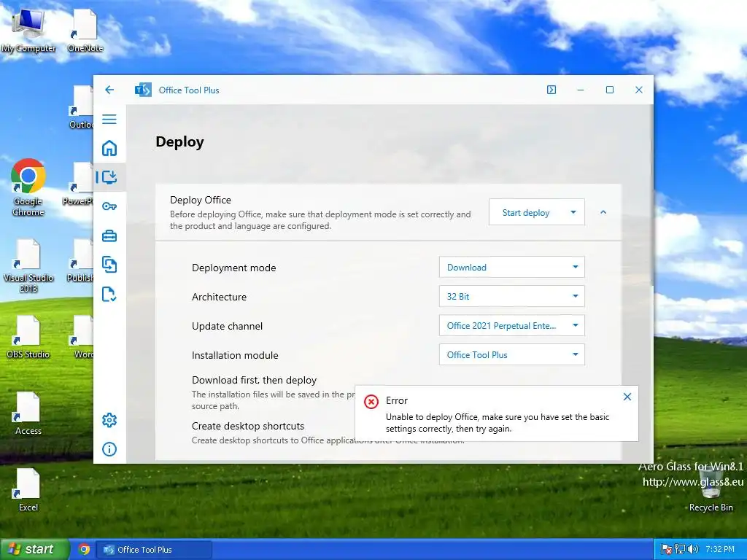This screenshot has height=560, width=747.
Task: Select Access desktop shortcut
Action: (28, 413)
